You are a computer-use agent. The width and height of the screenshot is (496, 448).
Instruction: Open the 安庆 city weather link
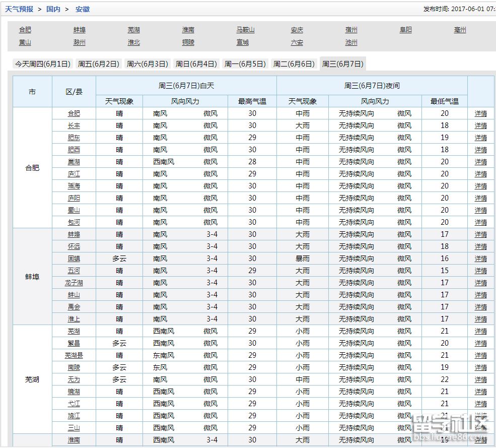[297, 30]
